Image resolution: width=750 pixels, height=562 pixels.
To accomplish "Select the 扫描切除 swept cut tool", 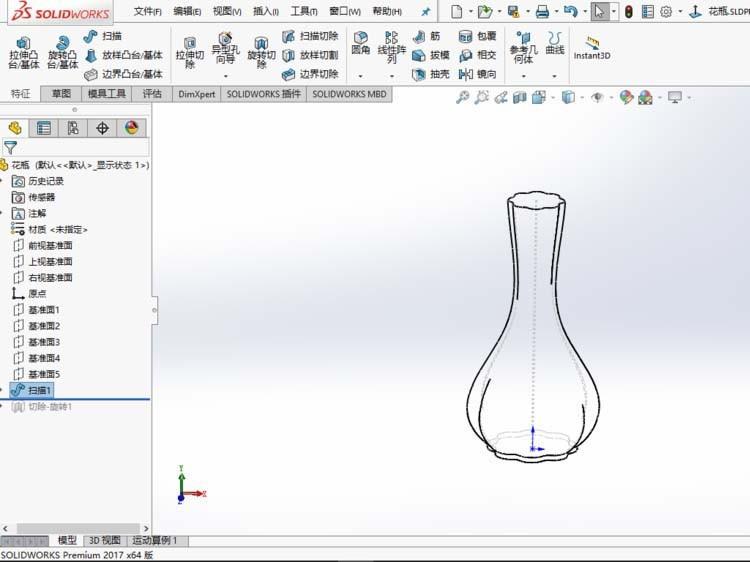I will point(310,36).
